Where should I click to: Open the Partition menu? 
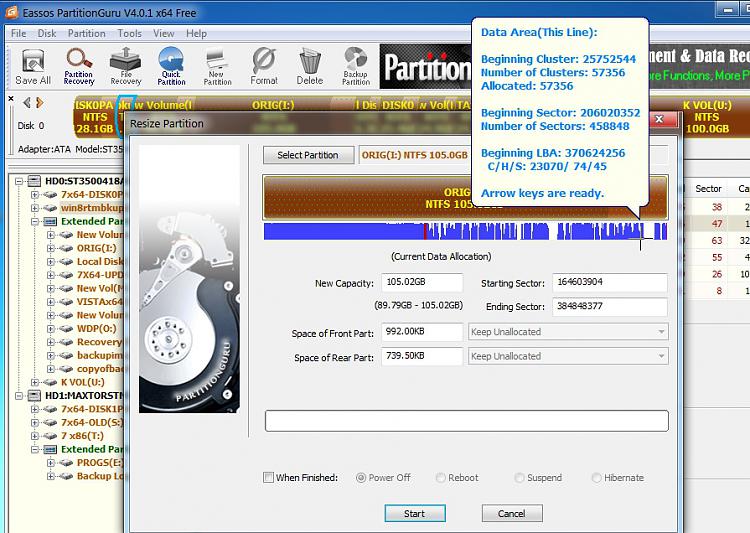click(x=87, y=33)
